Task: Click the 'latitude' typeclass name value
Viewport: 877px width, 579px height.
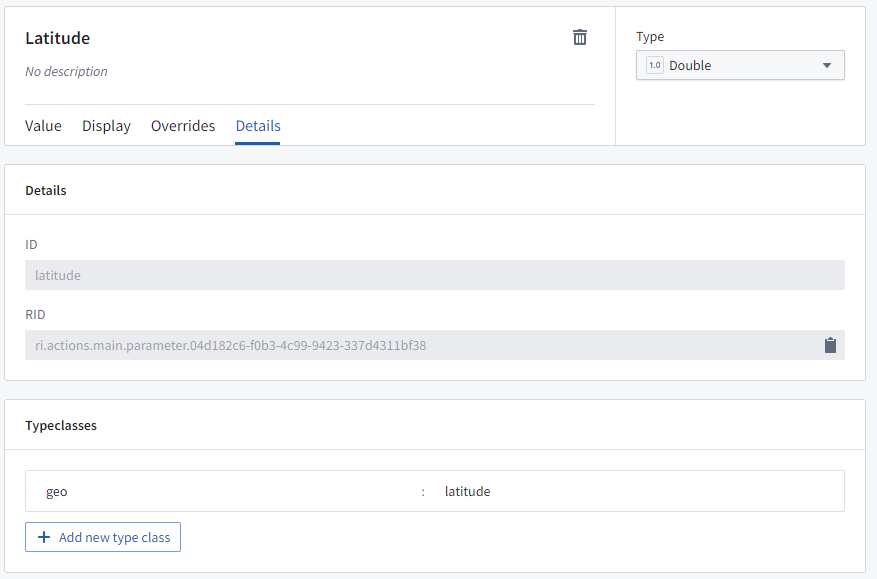Action: 468,491
